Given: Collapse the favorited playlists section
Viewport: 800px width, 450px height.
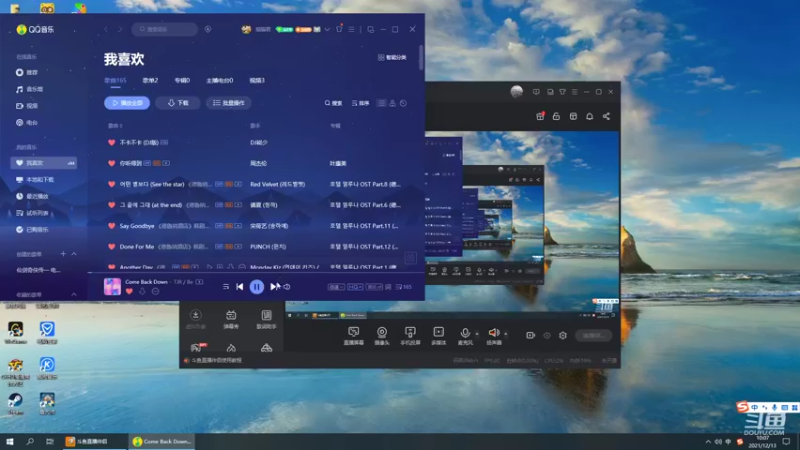Looking at the screenshot, I should (x=74, y=294).
